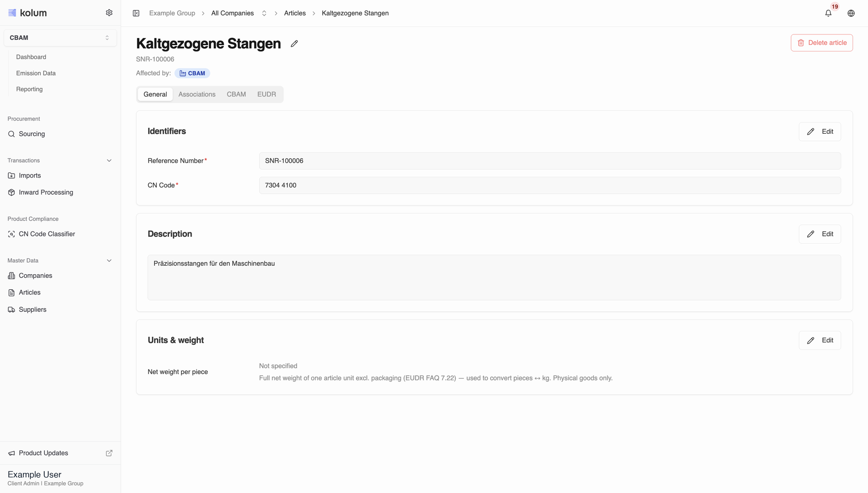Click the Suppliers truck icon
Image resolution: width=868 pixels, height=493 pixels.
coord(11,310)
